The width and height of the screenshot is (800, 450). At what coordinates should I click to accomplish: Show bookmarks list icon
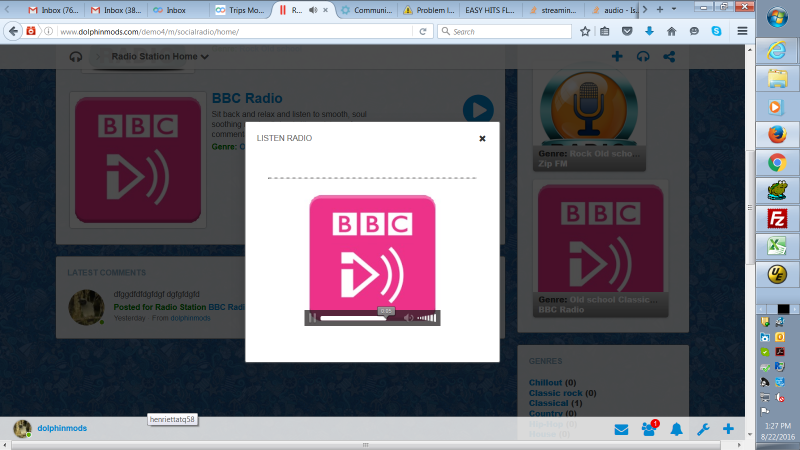pyautogui.click(x=605, y=31)
